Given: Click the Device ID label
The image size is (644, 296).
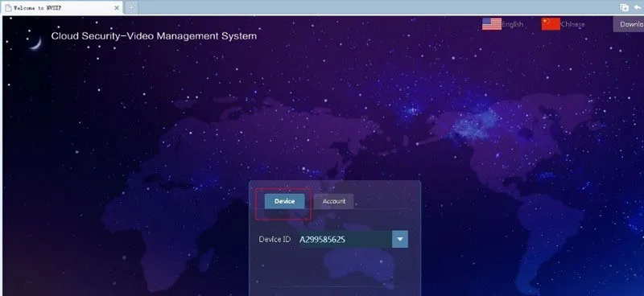Looking at the screenshot, I should (x=275, y=240).
